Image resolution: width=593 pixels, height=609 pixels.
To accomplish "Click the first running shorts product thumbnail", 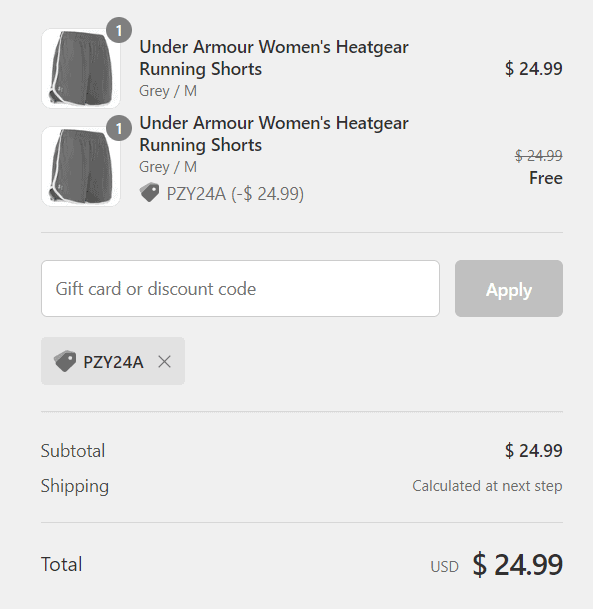I will [81, 68].
